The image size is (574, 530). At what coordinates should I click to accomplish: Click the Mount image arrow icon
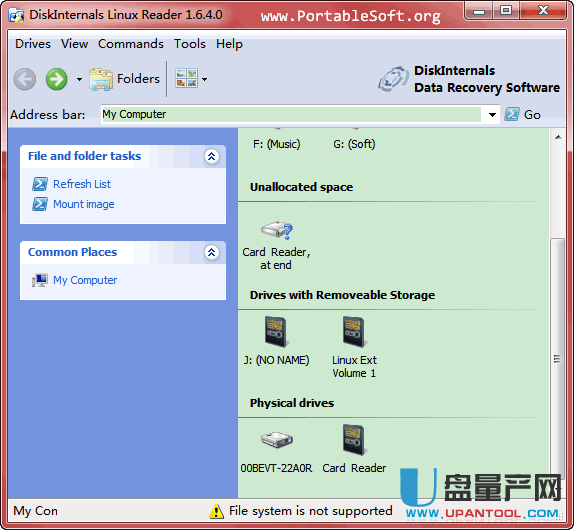pyautogui.click(x=40, y=204)
